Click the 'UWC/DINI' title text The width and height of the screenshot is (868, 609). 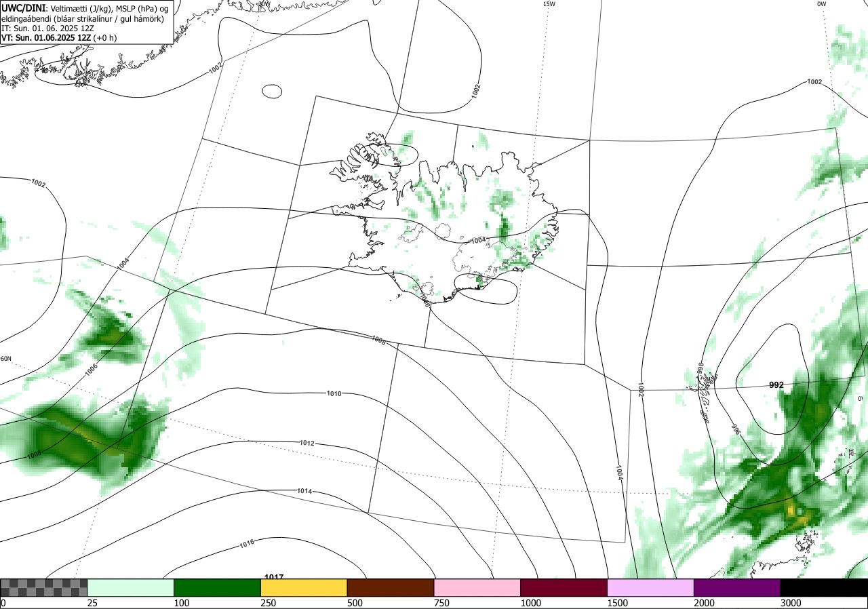tap(23, 7)
